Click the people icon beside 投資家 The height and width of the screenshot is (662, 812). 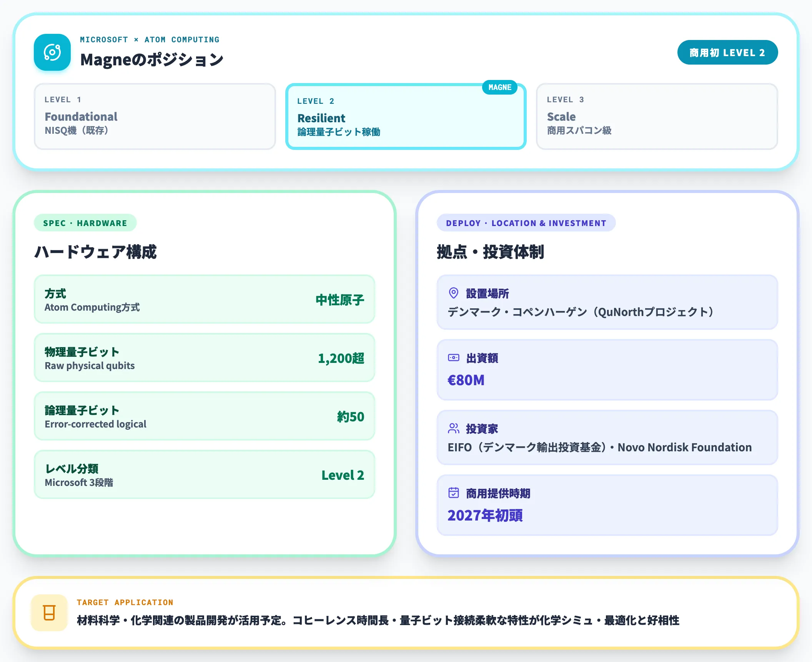coord(454,428)
